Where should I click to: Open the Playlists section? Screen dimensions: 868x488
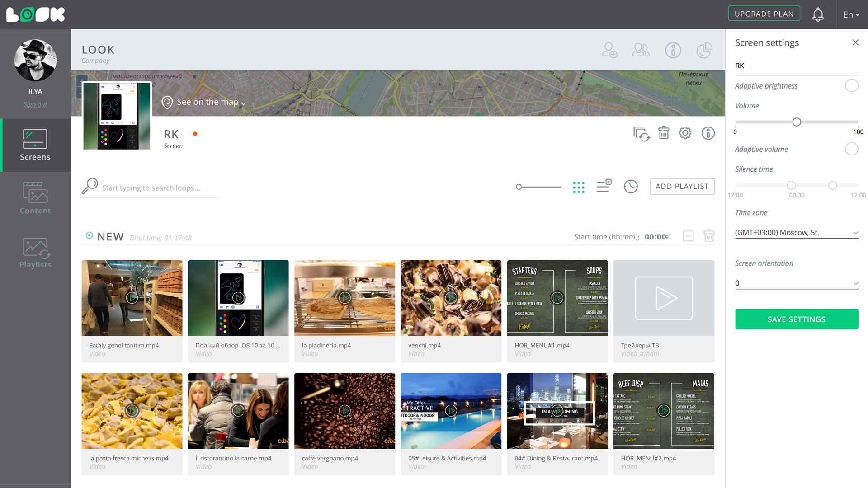click(35, 253)
